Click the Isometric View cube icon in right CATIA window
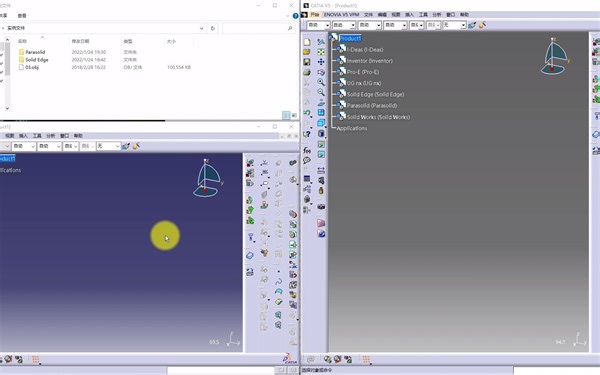The image size is (600, 375). [321, 123]
